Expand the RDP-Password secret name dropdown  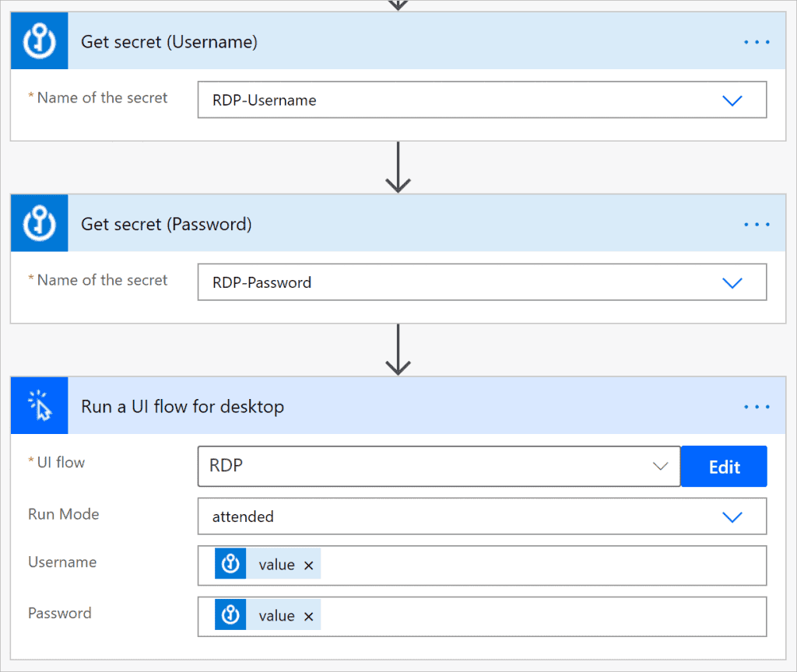(x=732, y=283)
